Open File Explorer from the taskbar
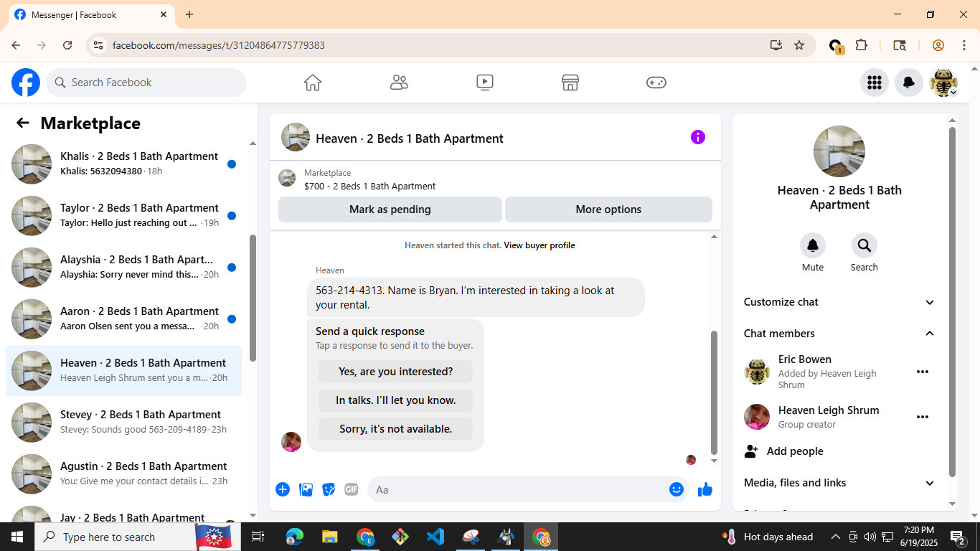 coord(329,537)
